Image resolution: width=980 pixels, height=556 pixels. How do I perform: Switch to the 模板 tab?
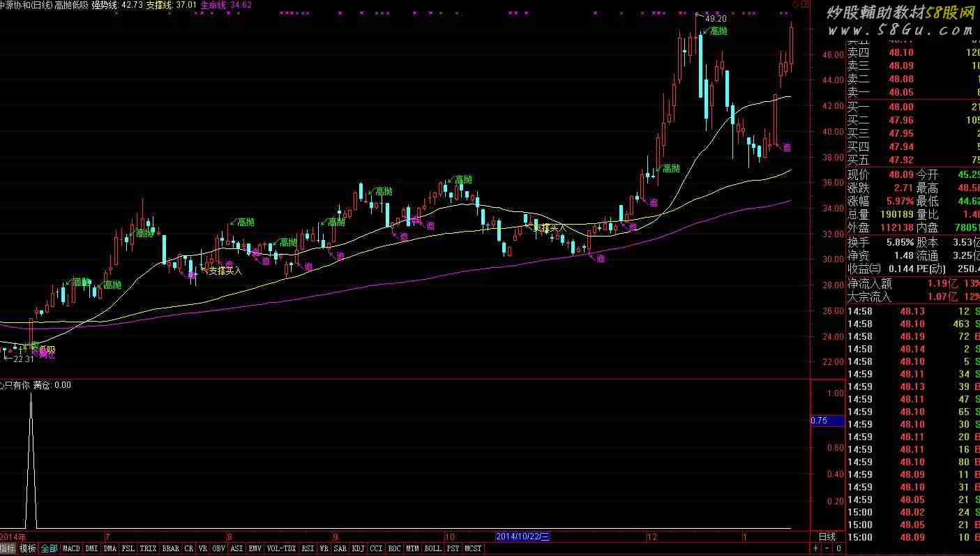(28, 549)
